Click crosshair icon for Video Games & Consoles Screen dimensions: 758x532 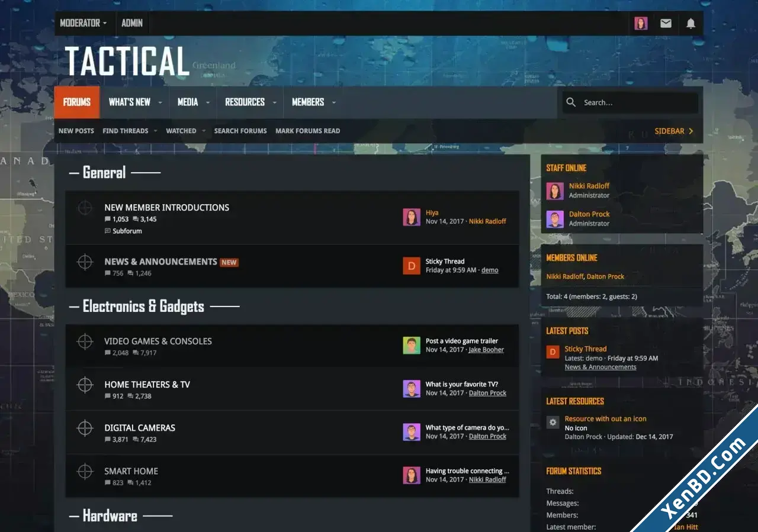coord(85,341)
